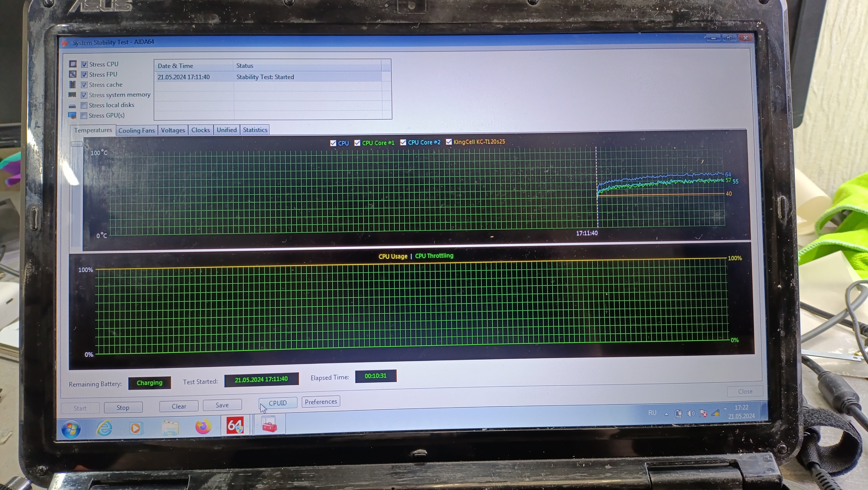Open Preferences dialog button
The height and width of the screenshot is (490, 868).
click(x=321, y=402)
